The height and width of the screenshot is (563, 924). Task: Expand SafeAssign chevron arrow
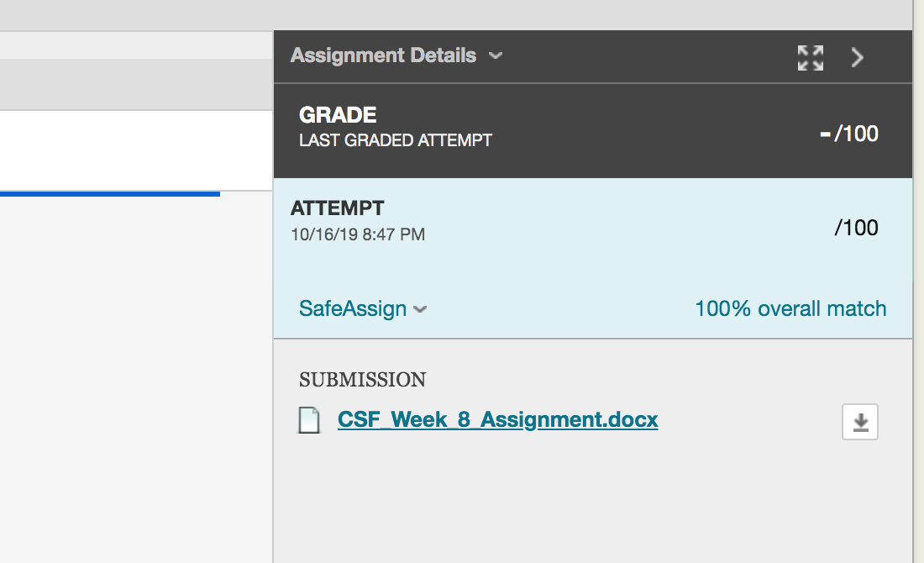(x=419, y=309)
